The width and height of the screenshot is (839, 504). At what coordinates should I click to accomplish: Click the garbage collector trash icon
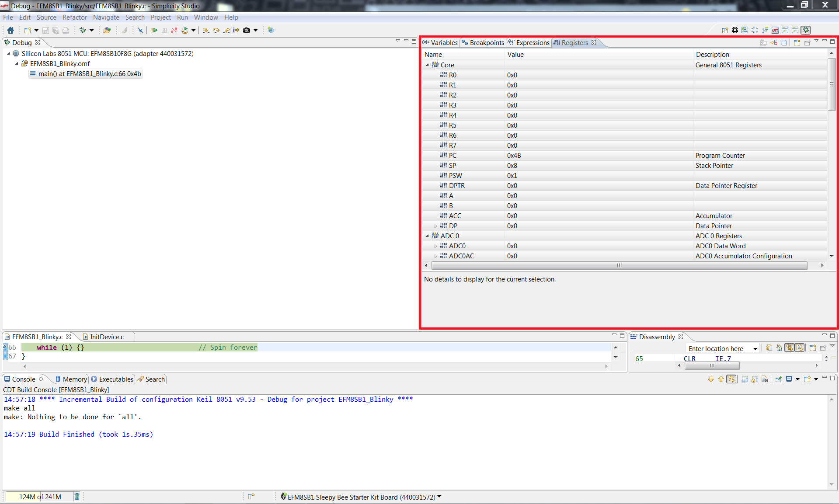tap(77, 497)
